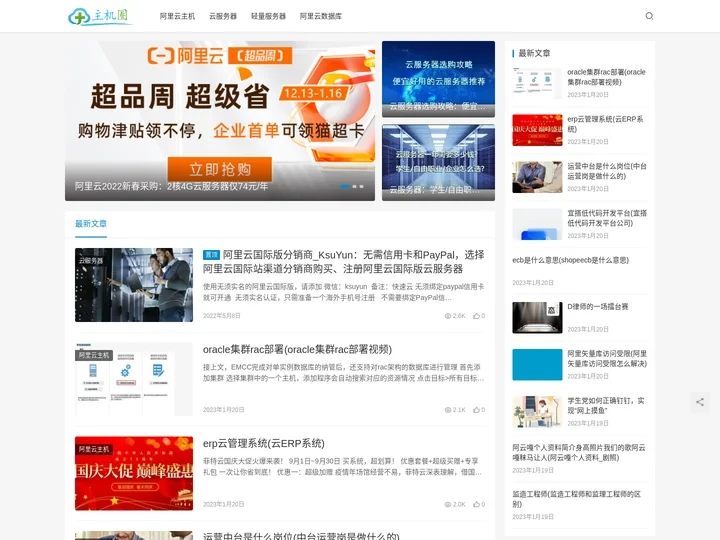Click the 主机圈 site logo
The height and width of the screenshot is (540, 720).
pos(100,17)
